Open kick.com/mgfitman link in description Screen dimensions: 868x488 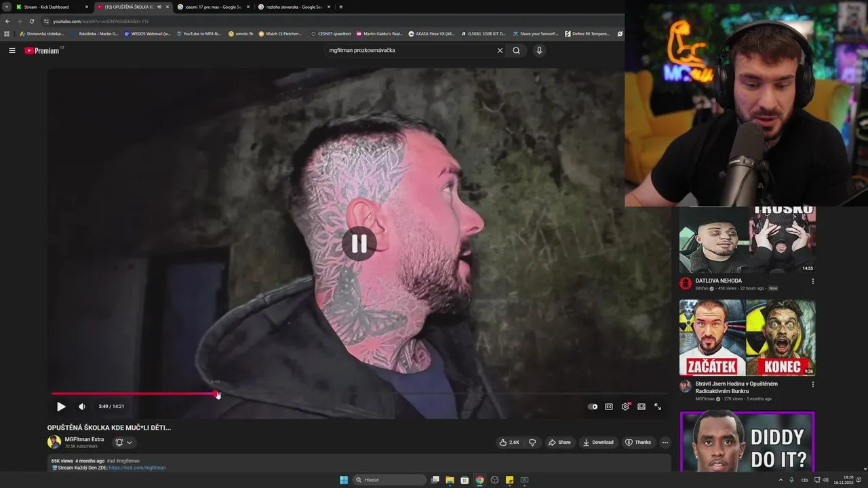[137, 468]
